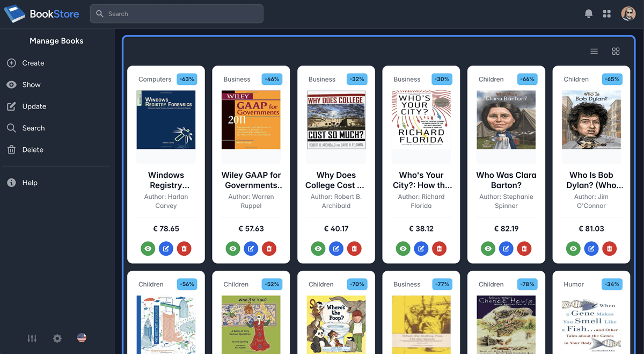Open Why Does College Cost So Much cover
This screenshot has width=644, height=354.
coord(336,120)
